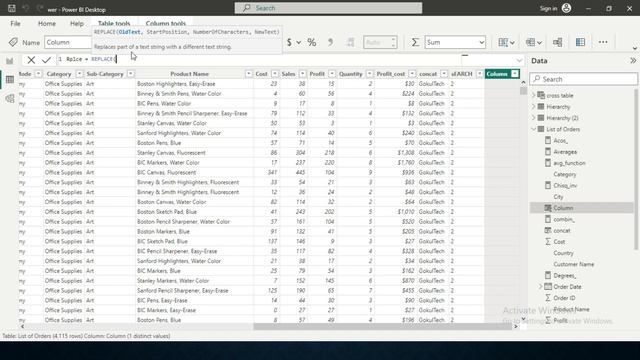Click the Data groups icon

(533, 42)
